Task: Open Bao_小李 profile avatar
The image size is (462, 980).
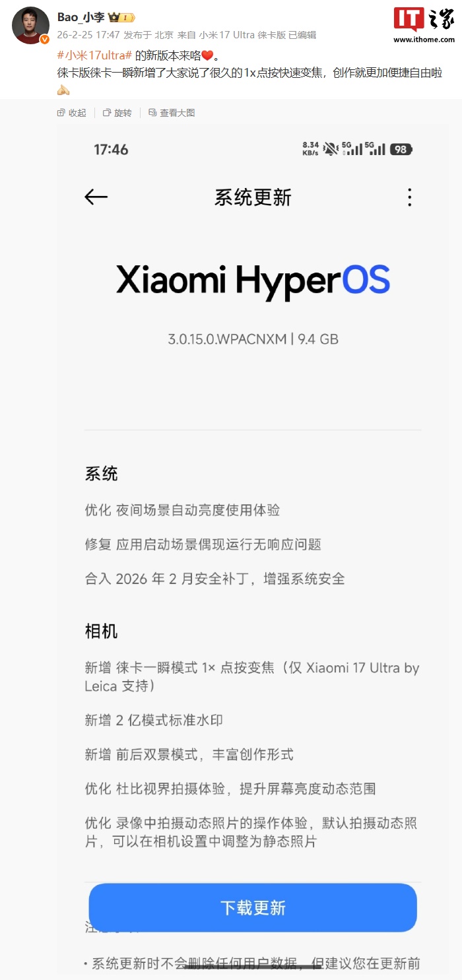Action: pos(30,25)
